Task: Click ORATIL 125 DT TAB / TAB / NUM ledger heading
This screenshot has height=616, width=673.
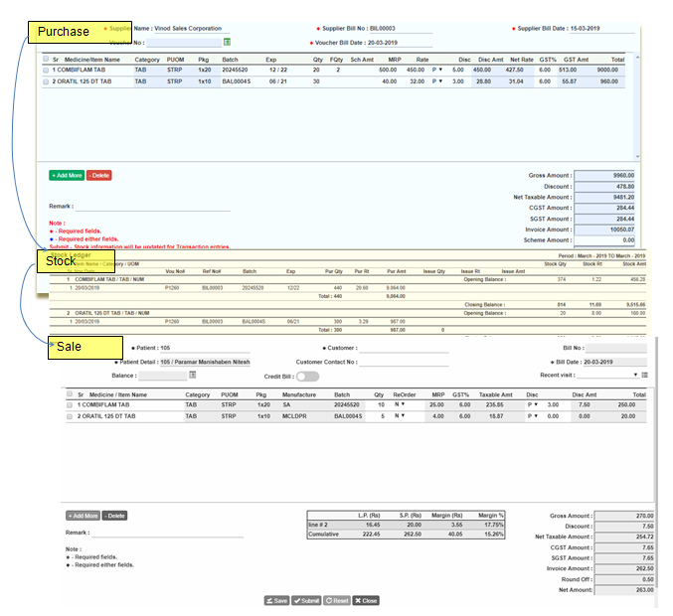Action: [112, 313]
